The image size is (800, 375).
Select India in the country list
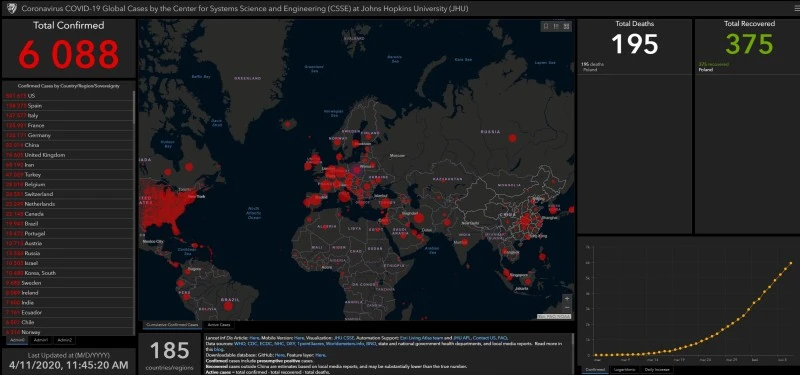(x=68, y=303)
